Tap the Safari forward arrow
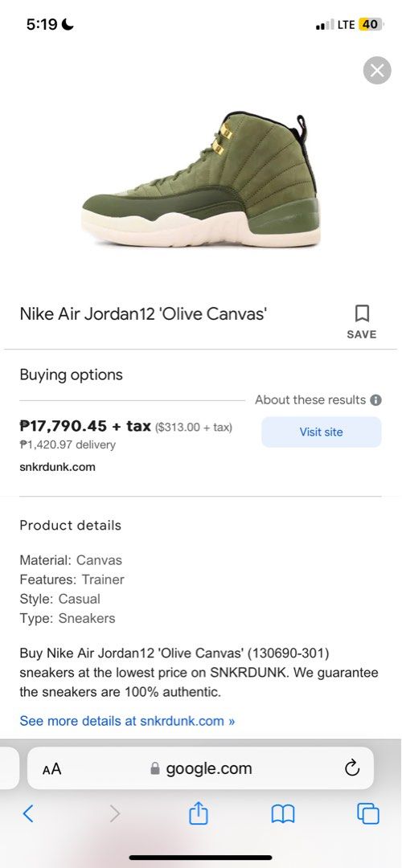 114,813
